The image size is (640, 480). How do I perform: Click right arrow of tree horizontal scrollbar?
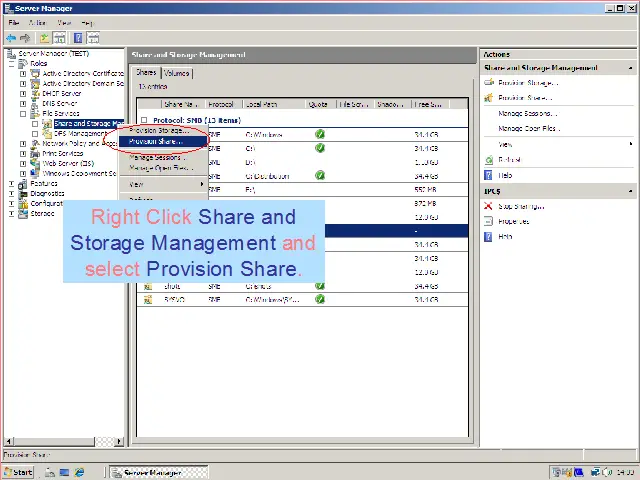(x=119, y=441)
